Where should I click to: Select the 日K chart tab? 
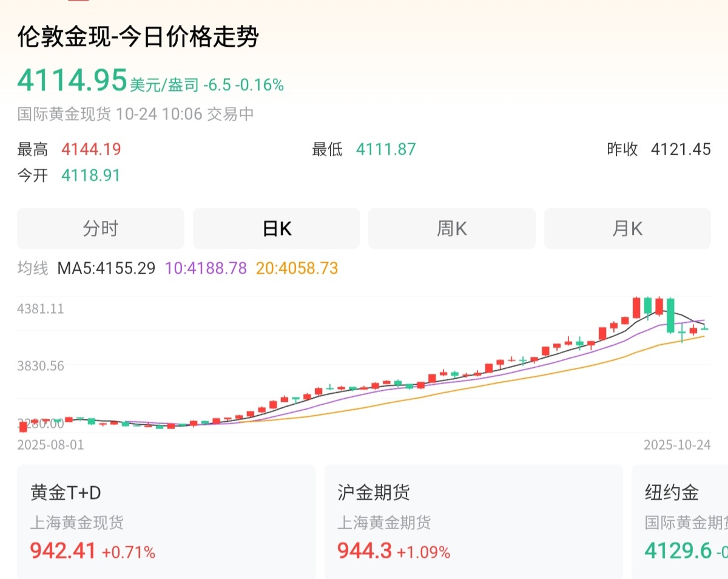pyautogui.click(x=276, y=229)
